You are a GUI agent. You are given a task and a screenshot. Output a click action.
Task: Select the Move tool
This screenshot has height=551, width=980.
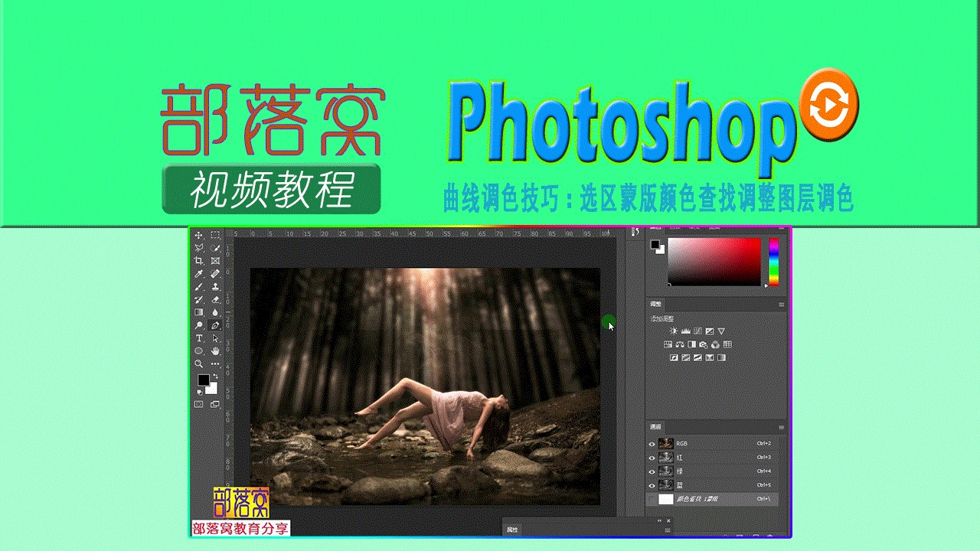(199, 235)
